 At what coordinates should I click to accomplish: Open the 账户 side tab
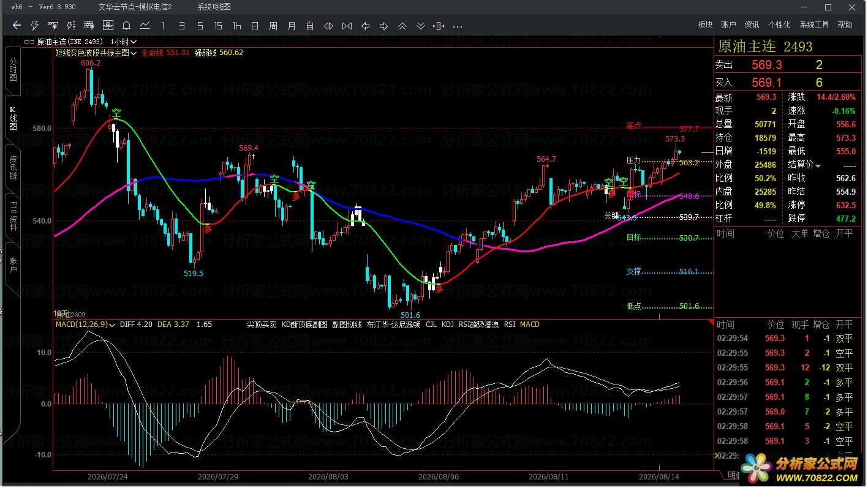click(13, 265)
